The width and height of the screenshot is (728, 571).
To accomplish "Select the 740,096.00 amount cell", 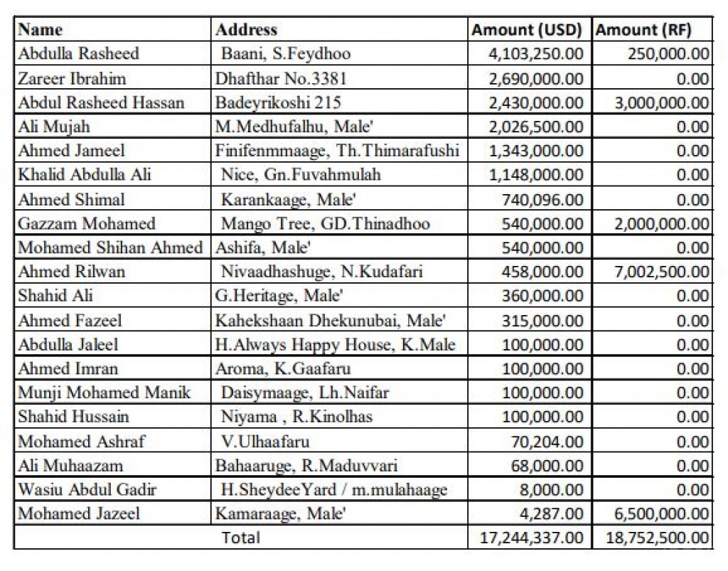I will pyautogui.click(x=530, y=198).
